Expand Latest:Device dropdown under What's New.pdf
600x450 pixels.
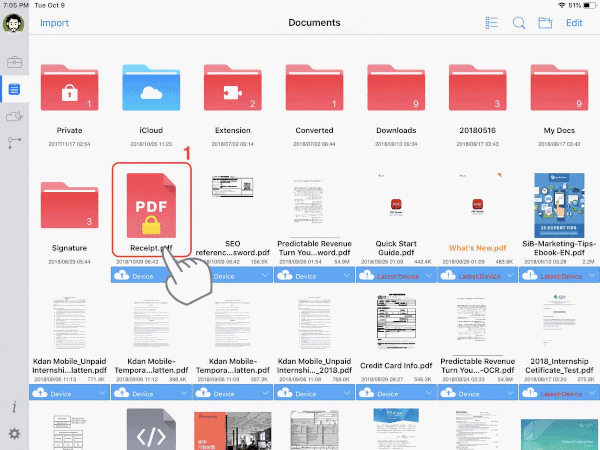(x=510, y=276)
